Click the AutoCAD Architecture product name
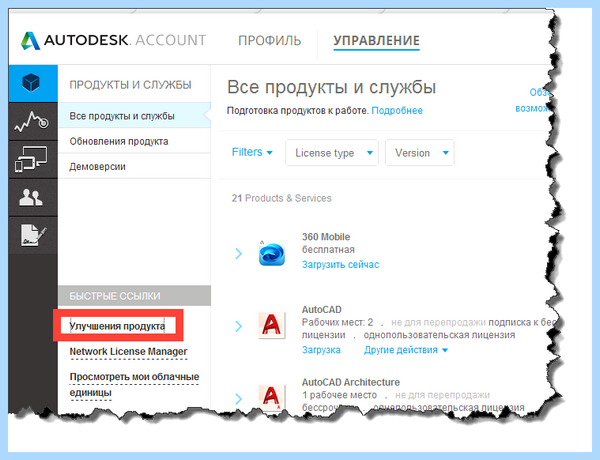The width and height of the screenshot is (600, 460). pos(351,382)
